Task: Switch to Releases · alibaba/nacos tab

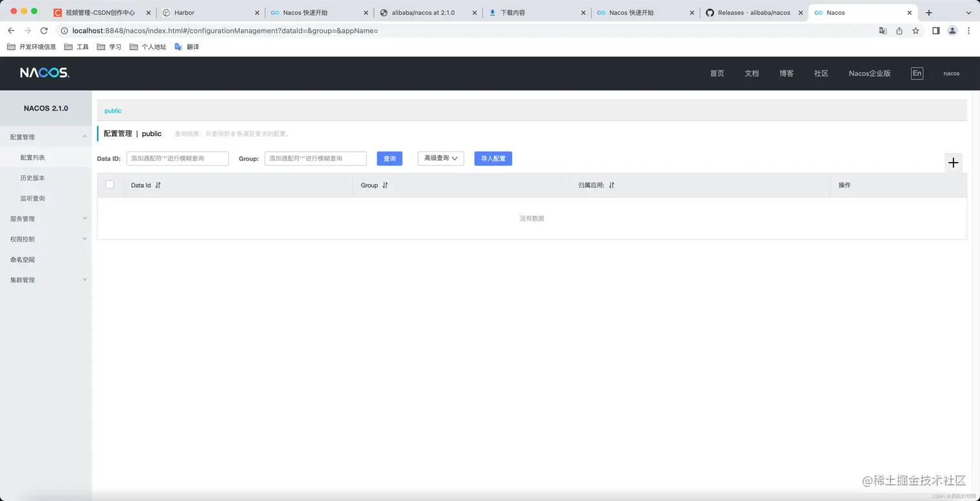Action: pos(754,12)
